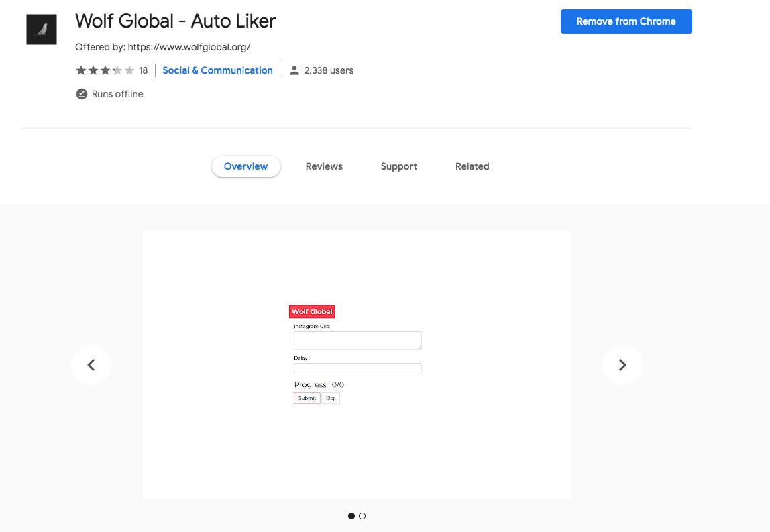This screenshot has height=532, width=770.
Task: Click the extension screenshot preview image
Action: click(357, 365)
